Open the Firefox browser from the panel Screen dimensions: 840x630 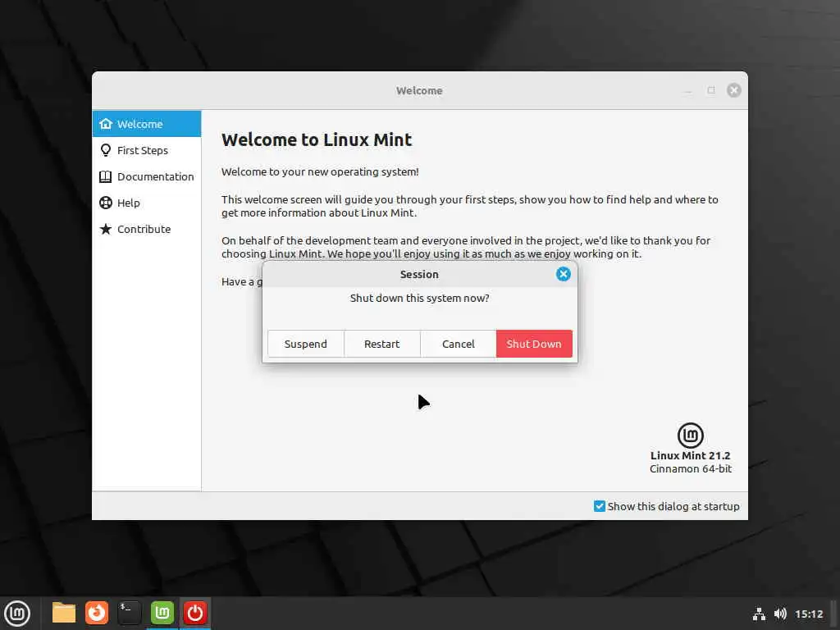coord(97,613)
